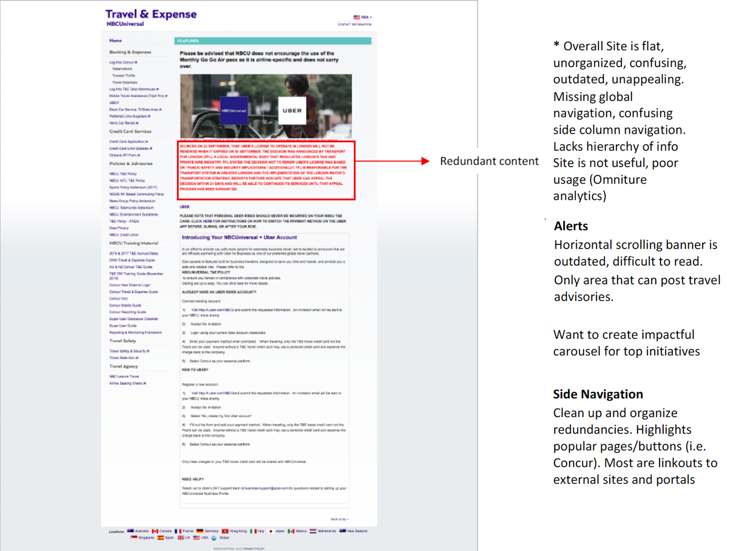This screenshot has width=756, height=551.
Task: Open NBCU Credit Union link
Action: tap(124, 235)
